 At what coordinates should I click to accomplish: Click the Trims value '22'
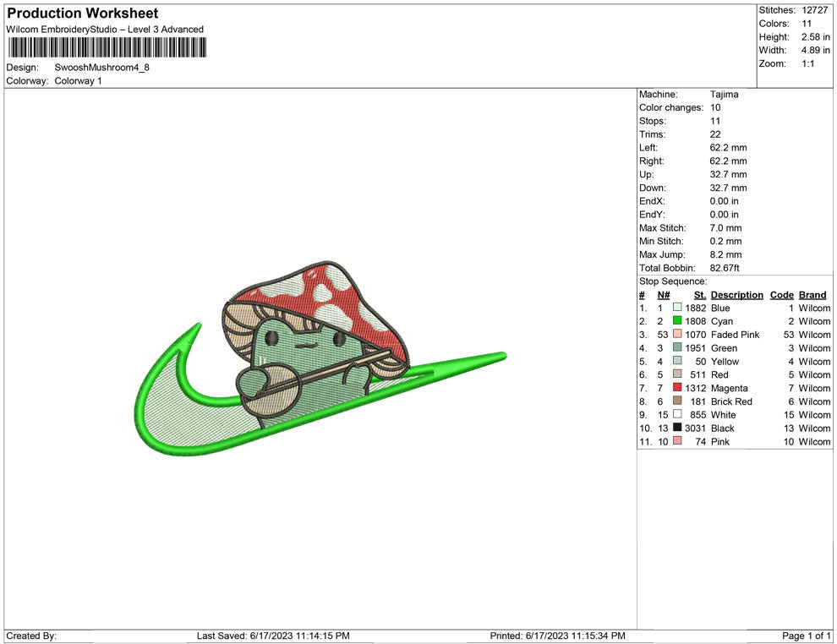[x=715, y=134]
